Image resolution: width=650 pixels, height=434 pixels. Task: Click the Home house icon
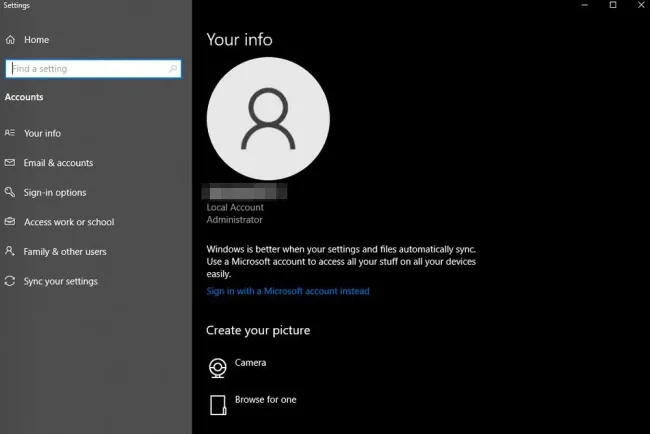click(10, 40)
